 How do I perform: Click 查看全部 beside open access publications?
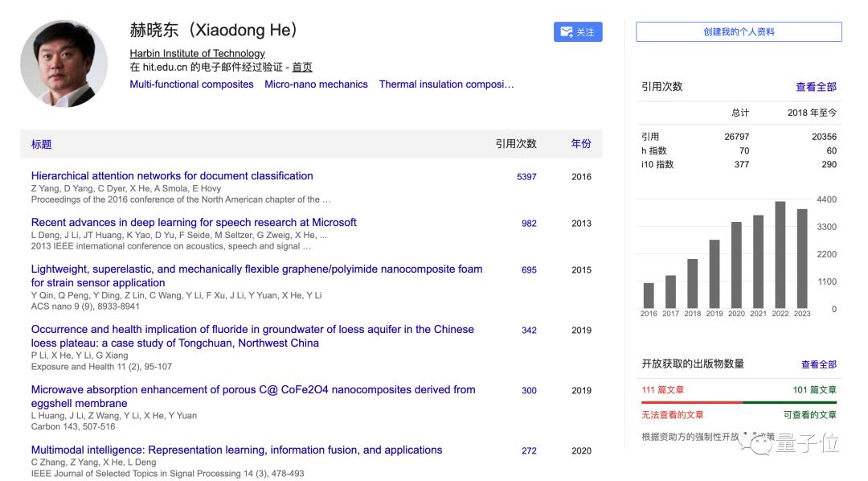818,364
